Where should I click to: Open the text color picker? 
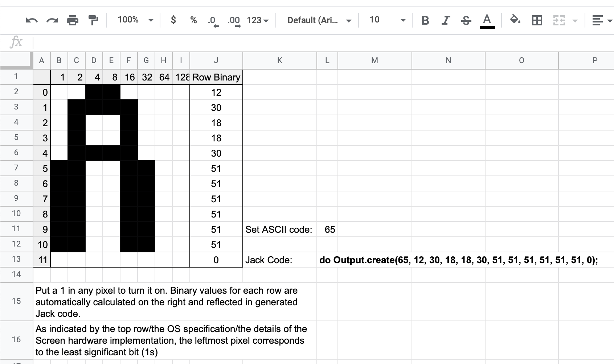tap(487, 20)
